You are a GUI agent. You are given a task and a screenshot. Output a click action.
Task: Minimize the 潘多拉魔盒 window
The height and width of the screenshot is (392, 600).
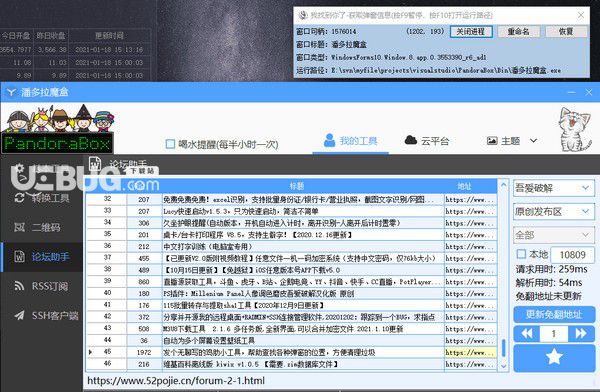click(x=572, y=92)
